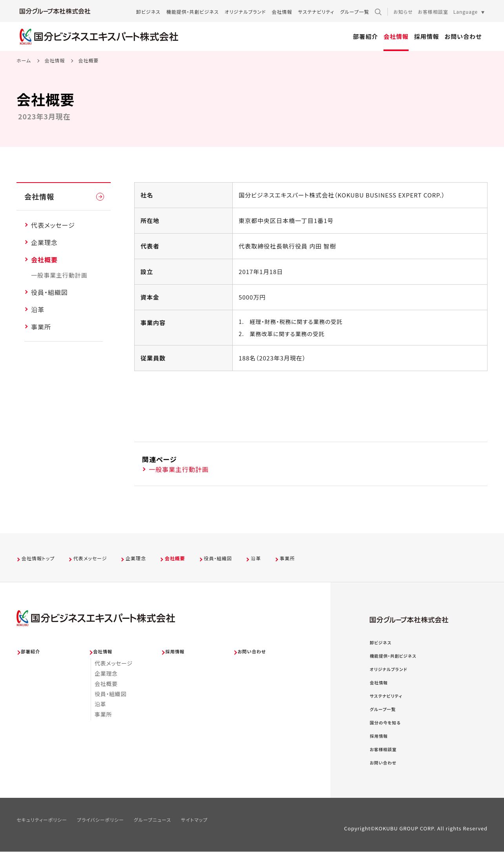The height and width of the screenshot is (852, 504).
Task: Open the search magnifier icon
Action: 378,12
